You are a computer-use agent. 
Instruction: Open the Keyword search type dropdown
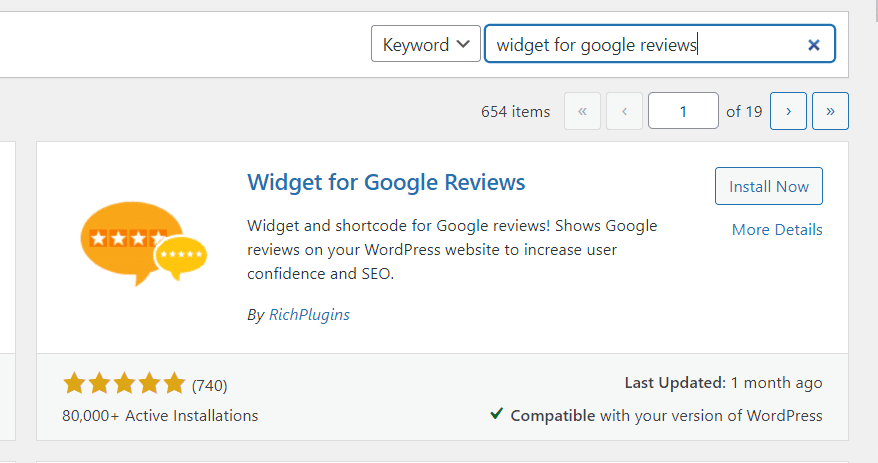(x=426, y=45)
